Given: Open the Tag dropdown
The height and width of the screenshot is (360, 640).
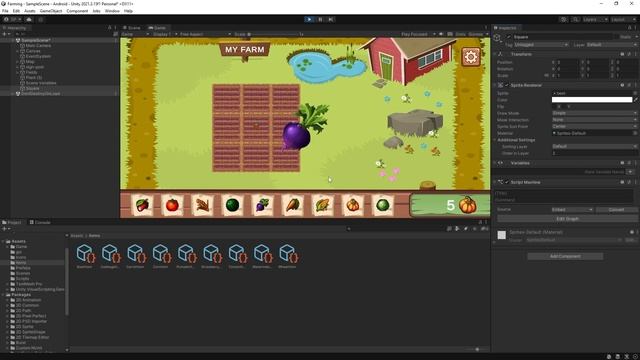Looking at the screenshot, I should tap(541, 44).
